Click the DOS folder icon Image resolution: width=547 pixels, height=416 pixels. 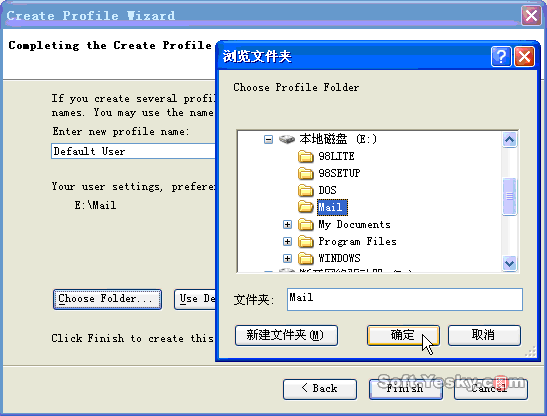[x=306, y=190]
